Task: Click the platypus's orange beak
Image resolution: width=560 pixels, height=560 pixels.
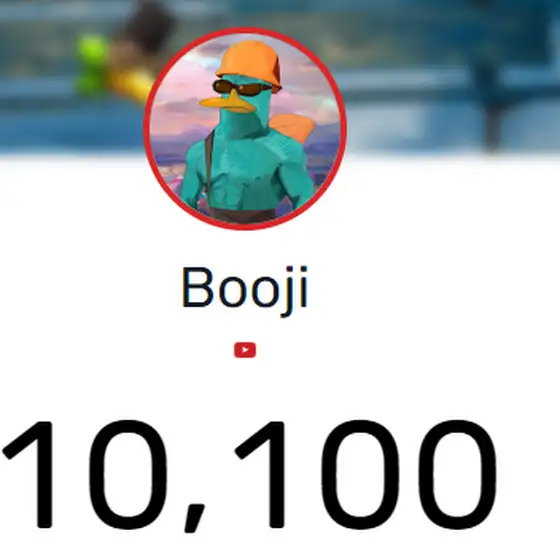Action: (227, 102)
